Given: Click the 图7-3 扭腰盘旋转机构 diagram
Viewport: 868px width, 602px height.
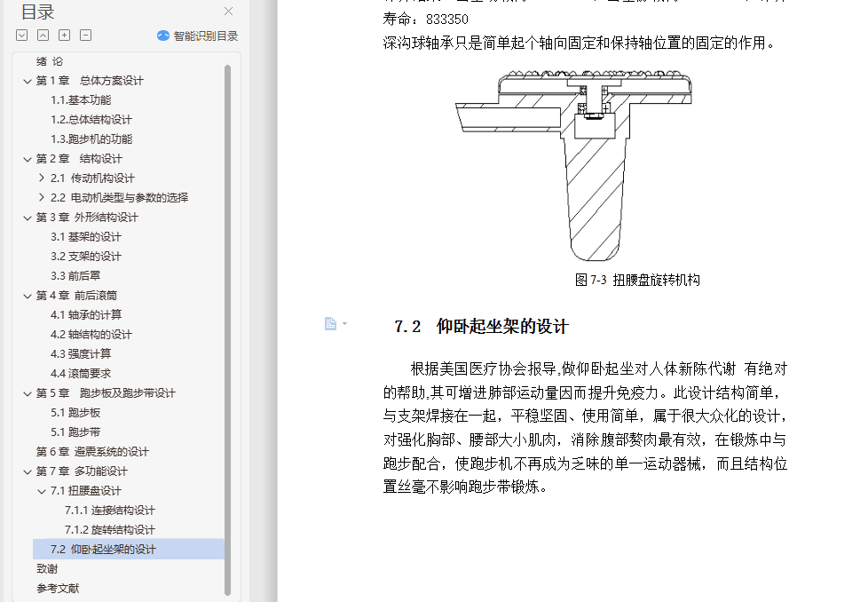Looking at the screenshot, I should click(x=573, y=165).
